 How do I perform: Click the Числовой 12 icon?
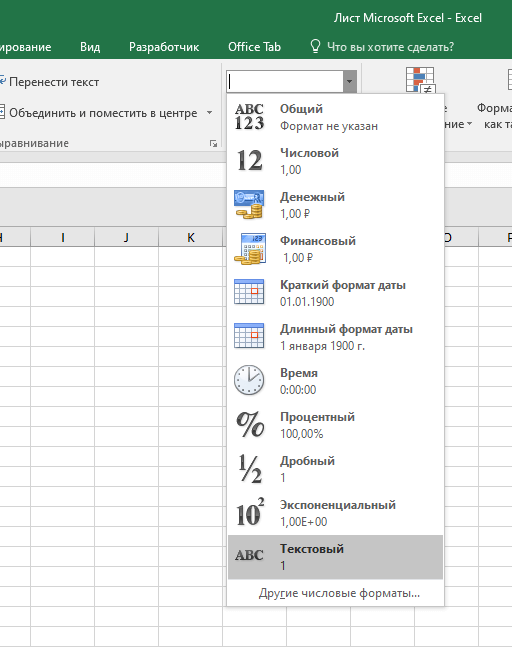(x=249, y=161)
